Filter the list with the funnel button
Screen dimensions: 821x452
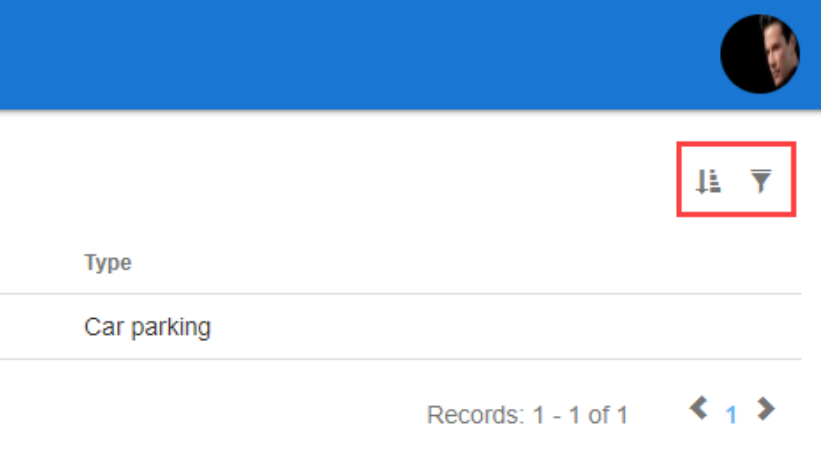762,181
